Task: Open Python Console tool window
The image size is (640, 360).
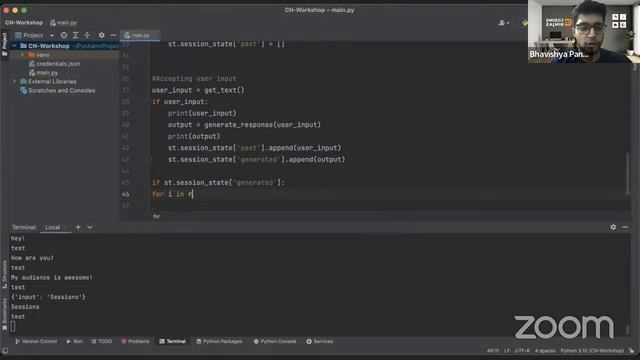Action: tap(275, 341)
